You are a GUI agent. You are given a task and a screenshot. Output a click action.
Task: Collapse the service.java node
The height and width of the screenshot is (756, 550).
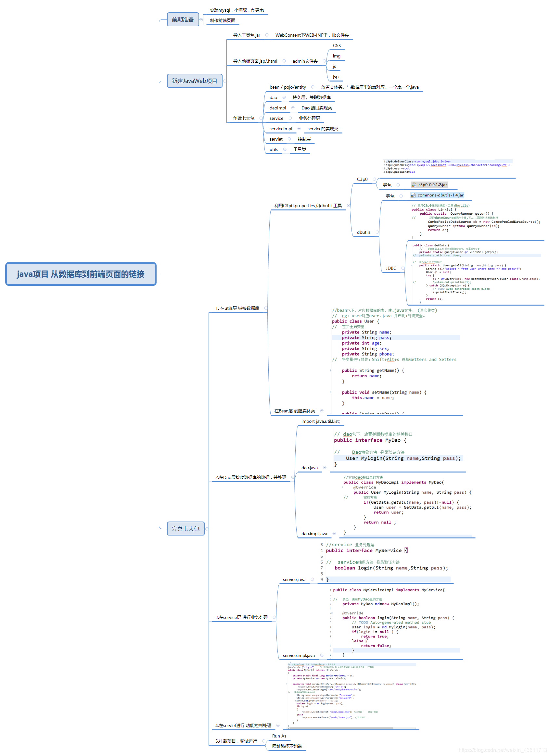click(x=312, y=579)
